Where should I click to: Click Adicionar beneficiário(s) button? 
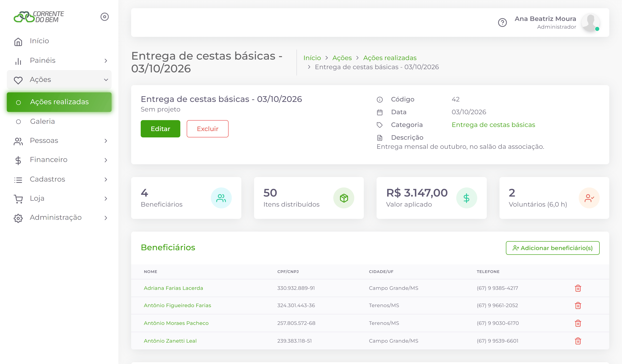click(553, 248)
